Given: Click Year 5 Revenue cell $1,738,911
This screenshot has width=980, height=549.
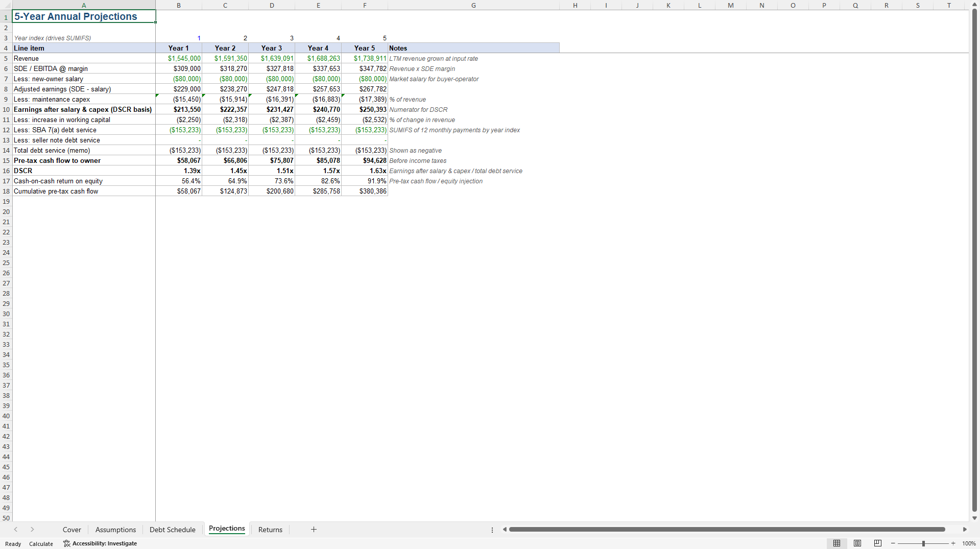Looking at the screenshot, I should (x=365, y=58).
